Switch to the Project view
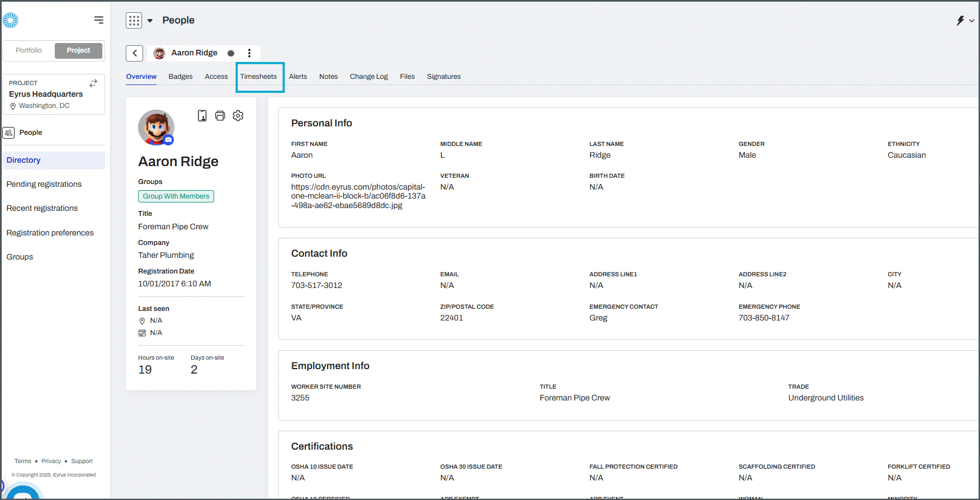The height and width of the screenshot is (500, 980). [78, 50]
